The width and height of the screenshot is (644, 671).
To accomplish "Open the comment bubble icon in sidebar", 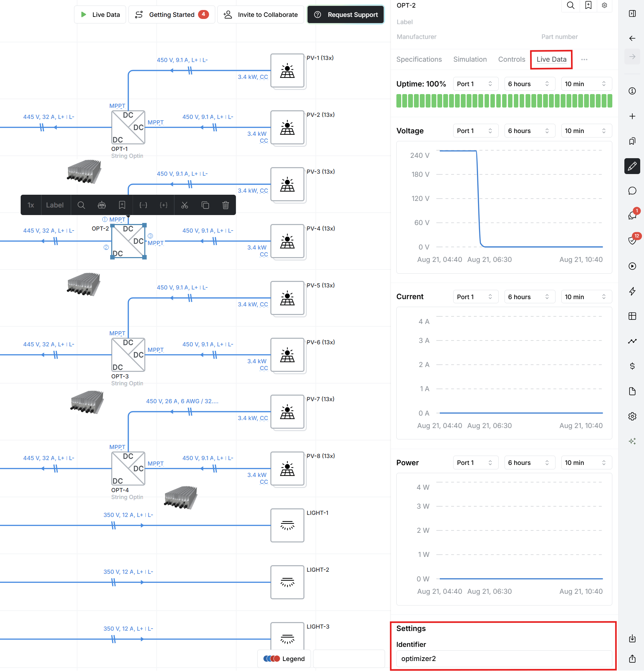I will pyautogui.click(x=632, y=191).
